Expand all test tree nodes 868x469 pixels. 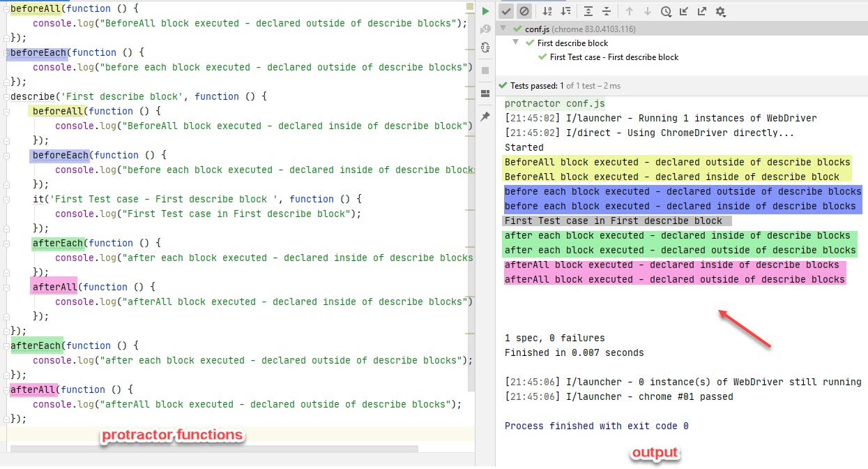588,11
